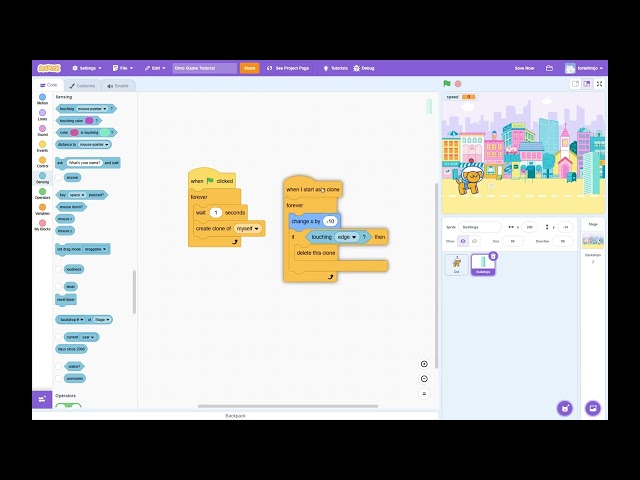The width and height of the screenshot is (640, 480).
Task: Expand the Backpack bar
Action: [x=235, y=416]
